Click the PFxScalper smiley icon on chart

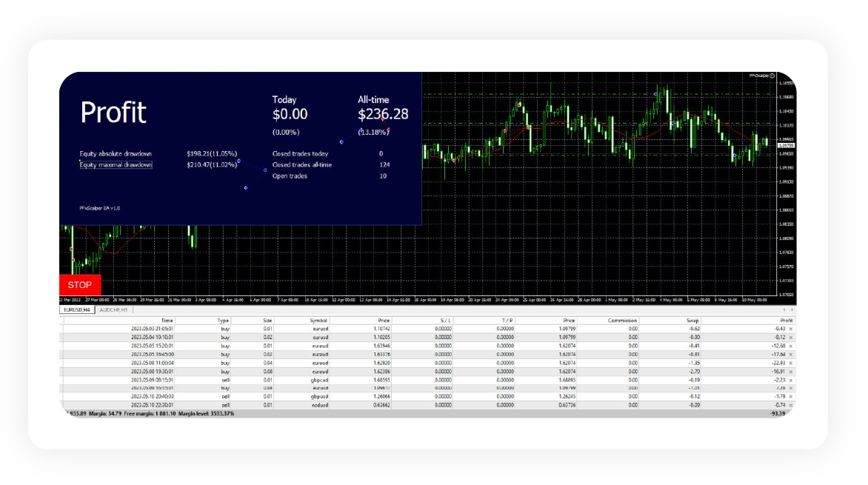772,76
